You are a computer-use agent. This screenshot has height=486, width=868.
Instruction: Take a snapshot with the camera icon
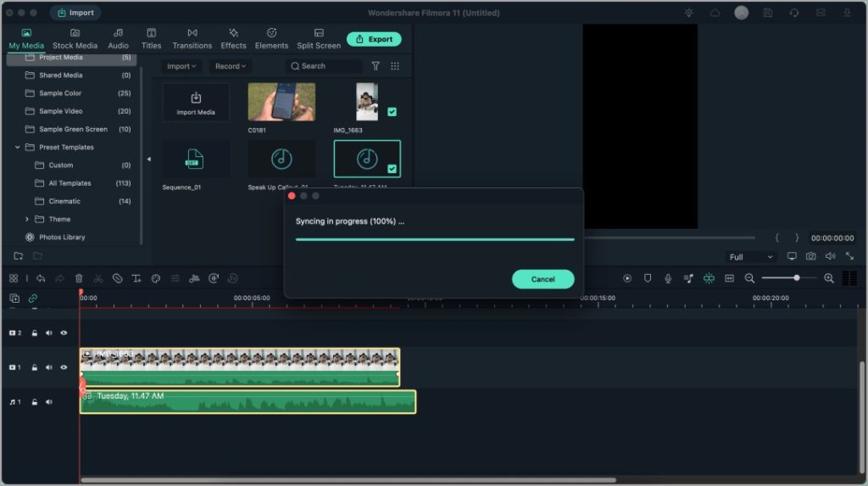[811, 256]
